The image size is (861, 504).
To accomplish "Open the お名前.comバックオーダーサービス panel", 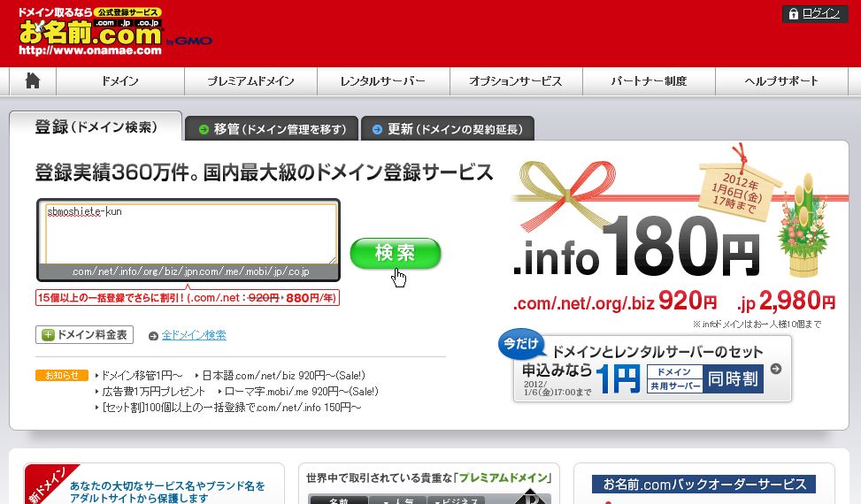I will [704, 485].
